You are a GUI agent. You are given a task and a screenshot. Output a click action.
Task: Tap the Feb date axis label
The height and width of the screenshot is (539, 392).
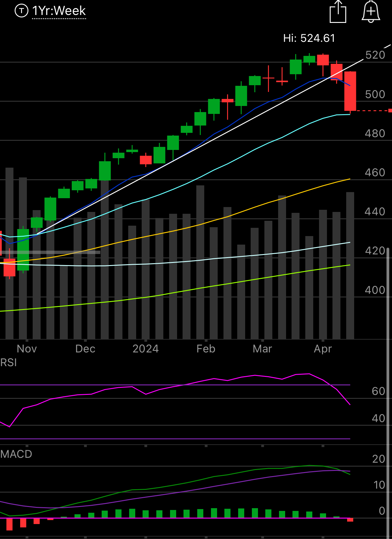pos(206,349)
